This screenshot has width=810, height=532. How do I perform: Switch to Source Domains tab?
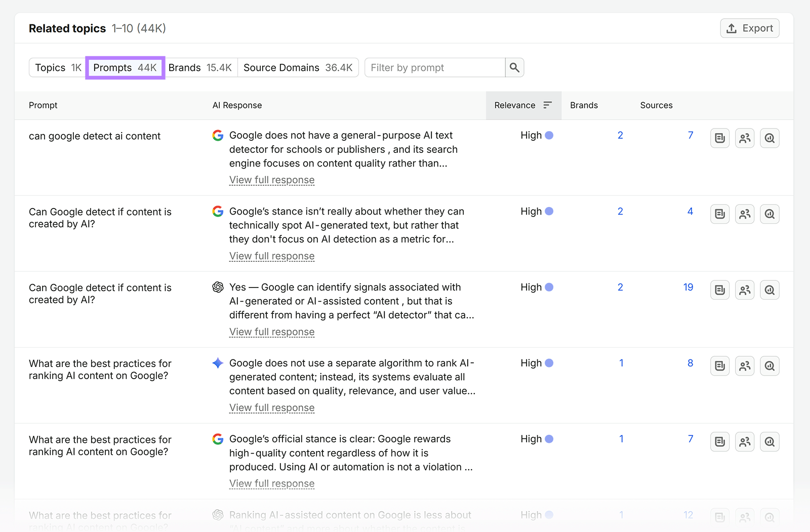298,68
